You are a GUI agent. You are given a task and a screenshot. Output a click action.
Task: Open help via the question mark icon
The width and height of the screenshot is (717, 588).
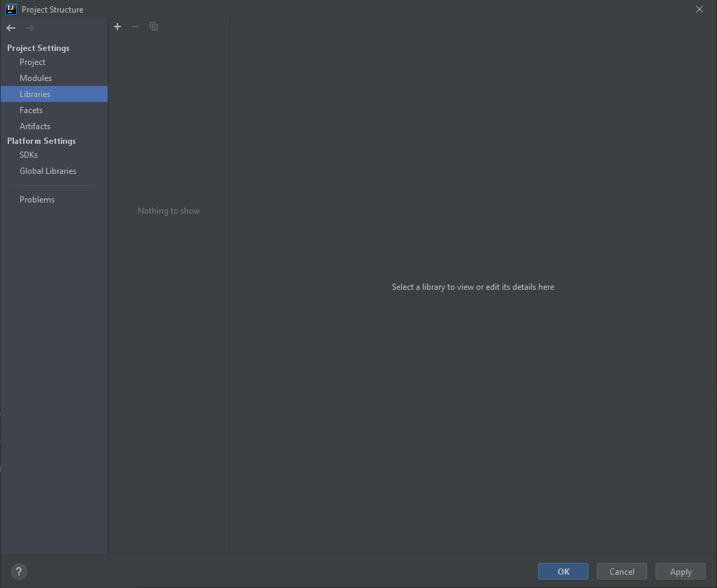point(18,571)
